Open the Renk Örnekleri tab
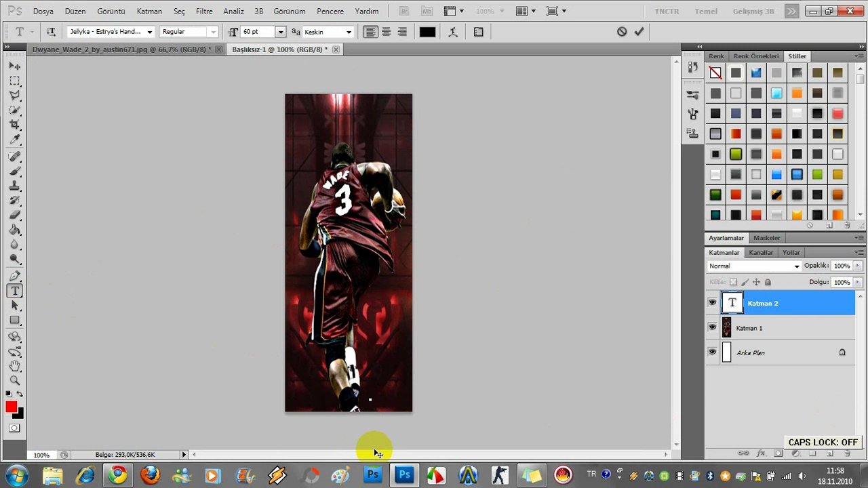Viewport: 868px width, 488px height. [x=756, y=56]
